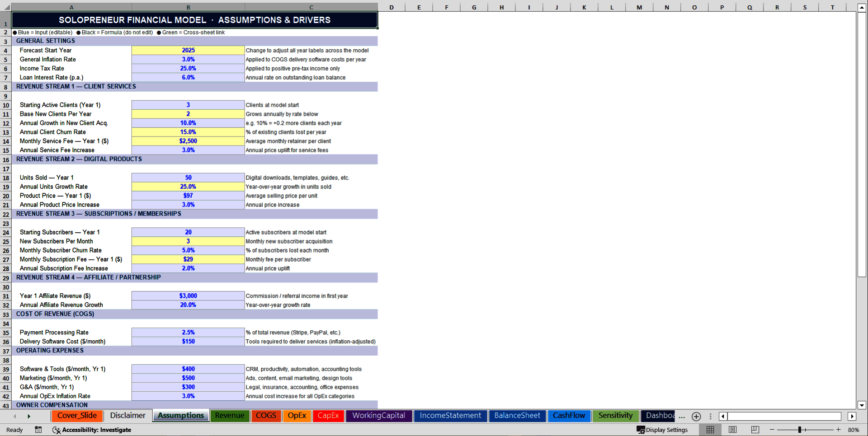Switch to the Revenue sheet tab
The width and height of the screenshot is (868, 436).
pyautogui.click(x=230, y=416)
